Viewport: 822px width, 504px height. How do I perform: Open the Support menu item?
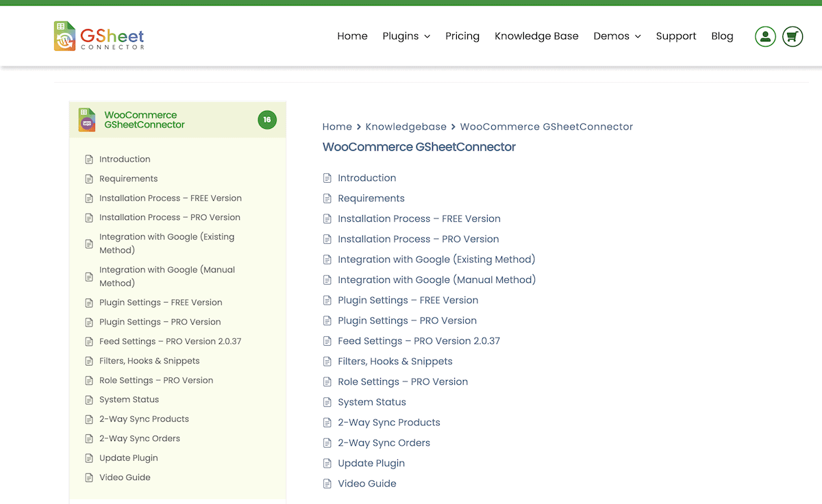coord(676,36)
